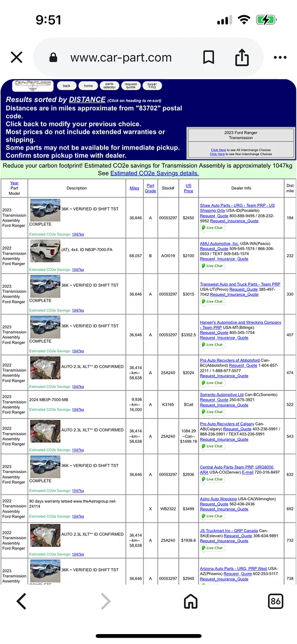Open Hanser's Automotive and Wrecking Company link
297x644 pixels.
click(241, 324)
